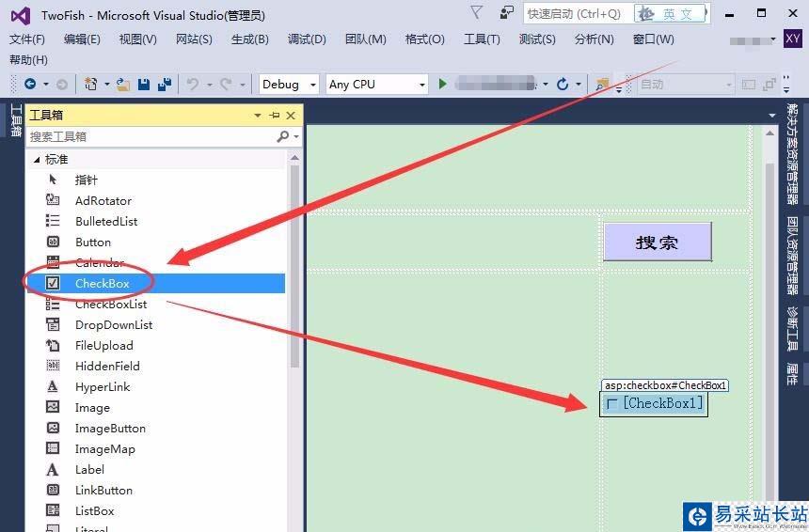Click the asp:checkbox#CheckBox1 tag label
This screenshot has width=809, height=532.
(x=665, y=385)
